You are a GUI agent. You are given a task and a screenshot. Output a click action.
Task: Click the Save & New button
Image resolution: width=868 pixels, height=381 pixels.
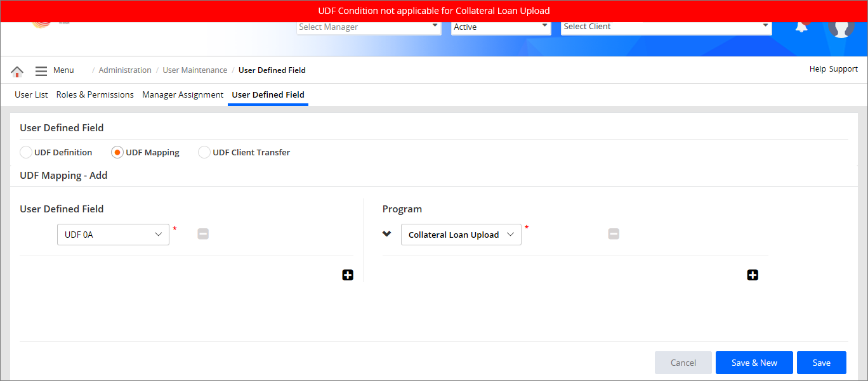point(754,363)
